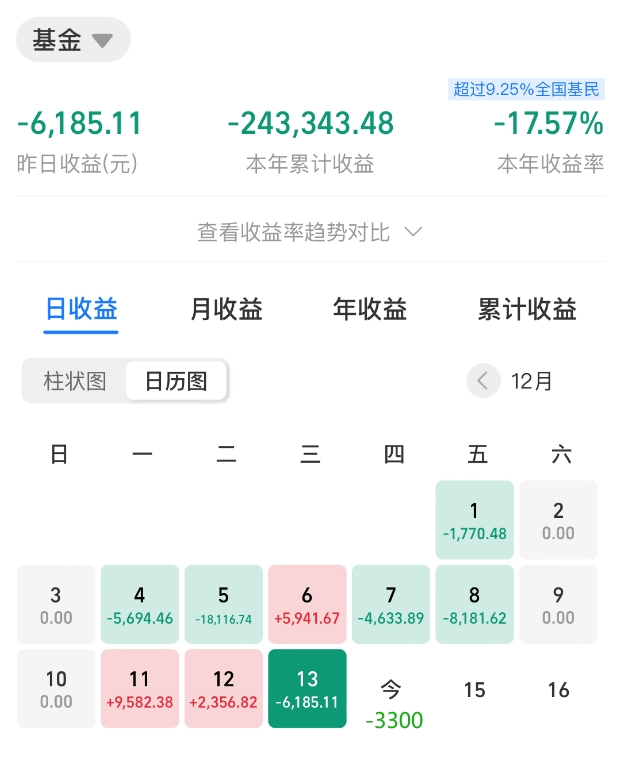
Task: Tap yearly return rate -17.57%
Action: point(549,123)
